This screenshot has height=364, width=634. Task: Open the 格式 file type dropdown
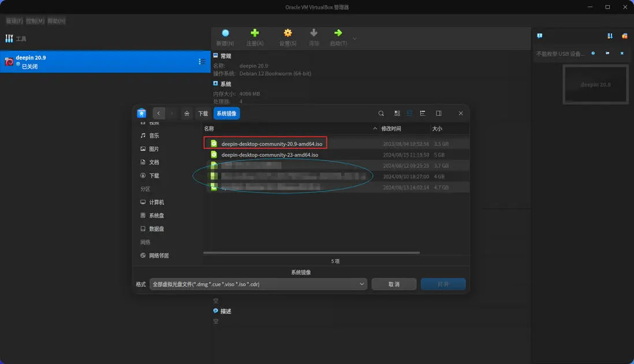coord(258,284)
